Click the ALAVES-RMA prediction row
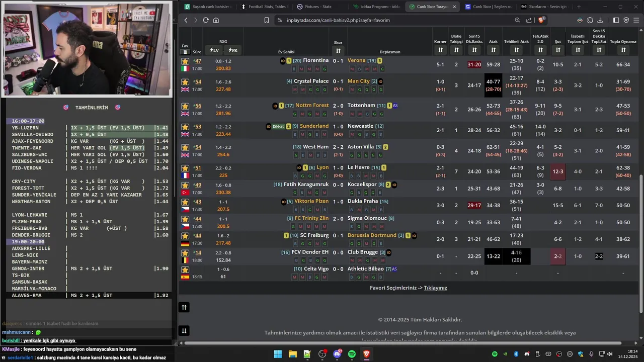This screenshot has width=644, height=362. coord(89,295)
